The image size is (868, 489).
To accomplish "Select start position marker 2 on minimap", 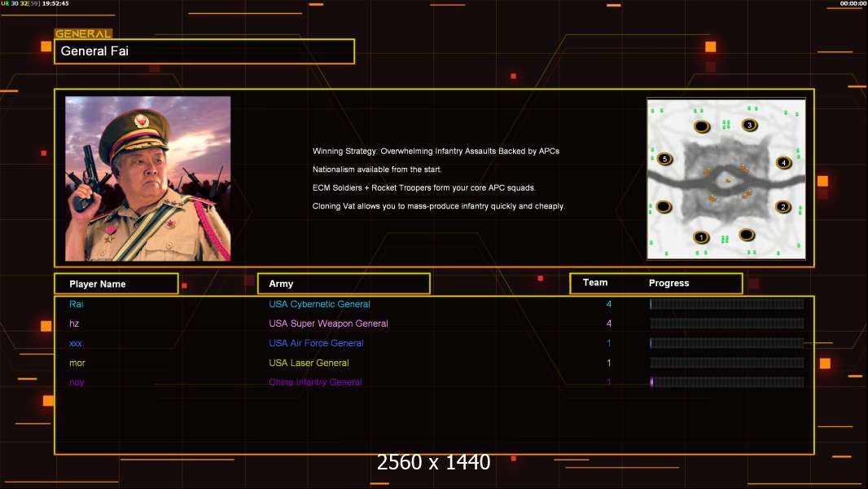I will click(783, 207).
